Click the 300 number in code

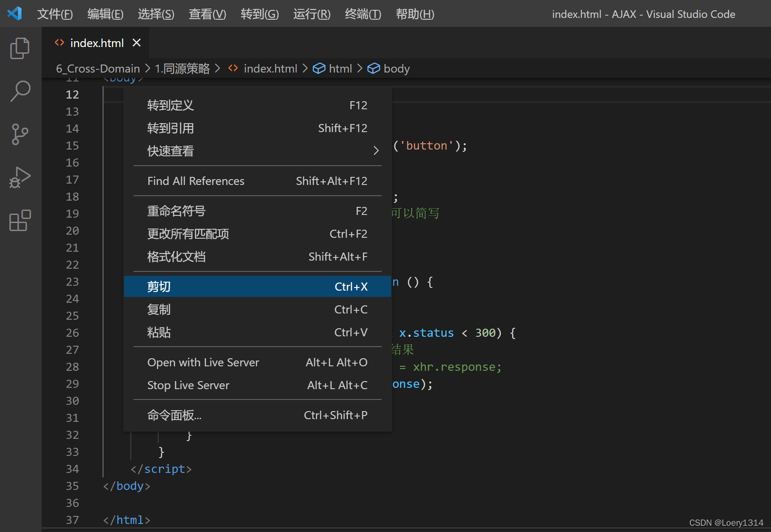(485, 333)
